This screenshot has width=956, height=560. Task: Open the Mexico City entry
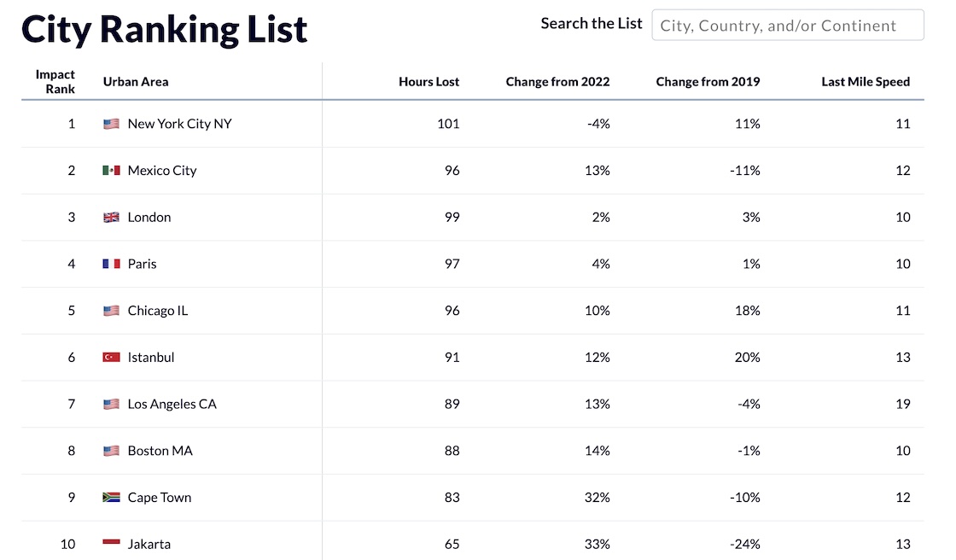click(161, 171)
